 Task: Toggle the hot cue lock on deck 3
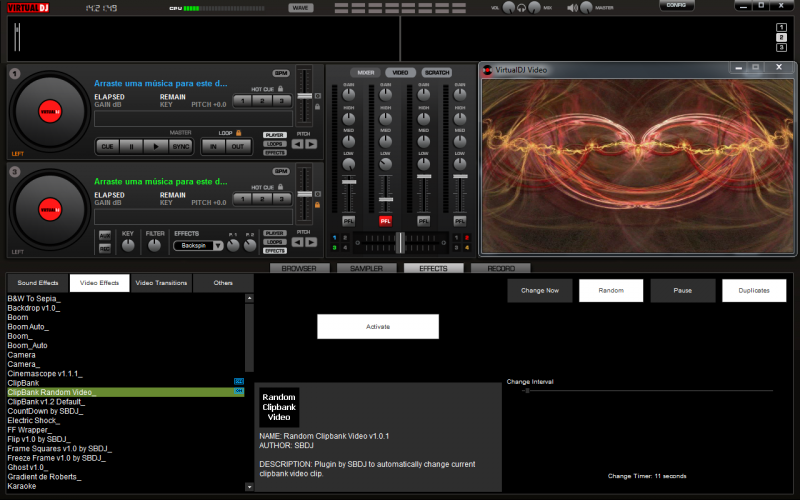(x=280, y=187)
